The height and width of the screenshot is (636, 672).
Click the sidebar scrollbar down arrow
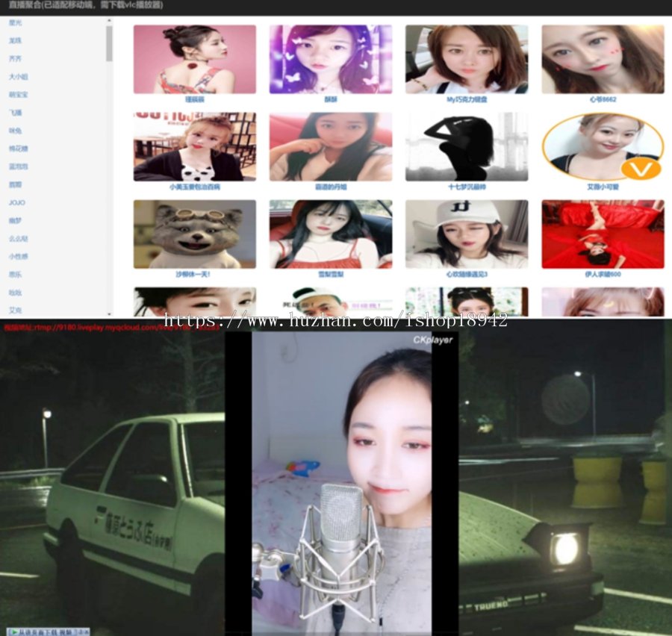click(x=109, y=314)
